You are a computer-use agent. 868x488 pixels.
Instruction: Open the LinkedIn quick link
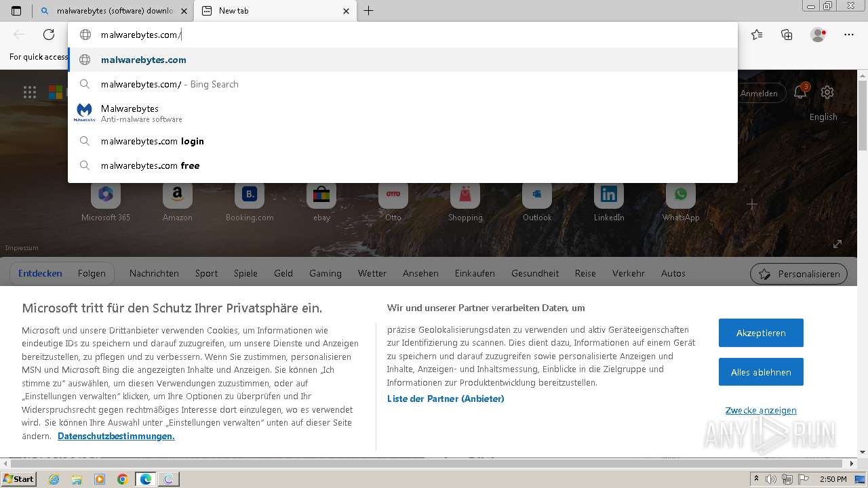pyautogui.click(x=609, y=202)
